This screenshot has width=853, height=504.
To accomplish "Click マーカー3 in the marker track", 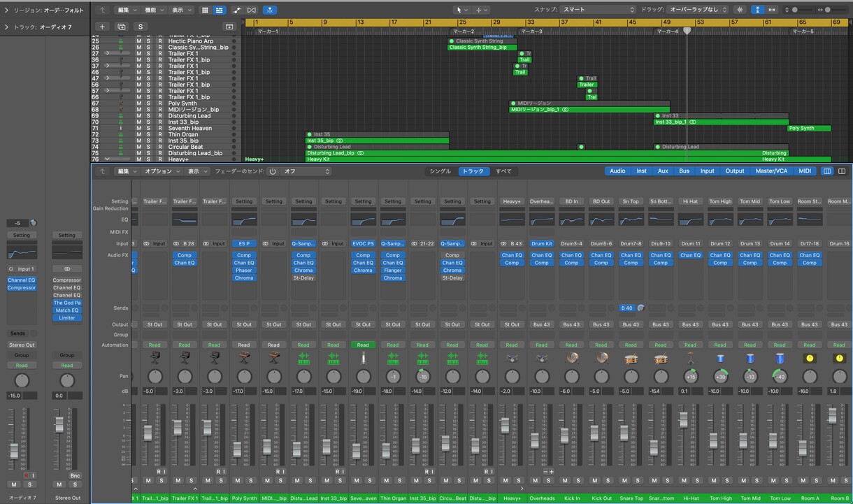I will 531,31.
